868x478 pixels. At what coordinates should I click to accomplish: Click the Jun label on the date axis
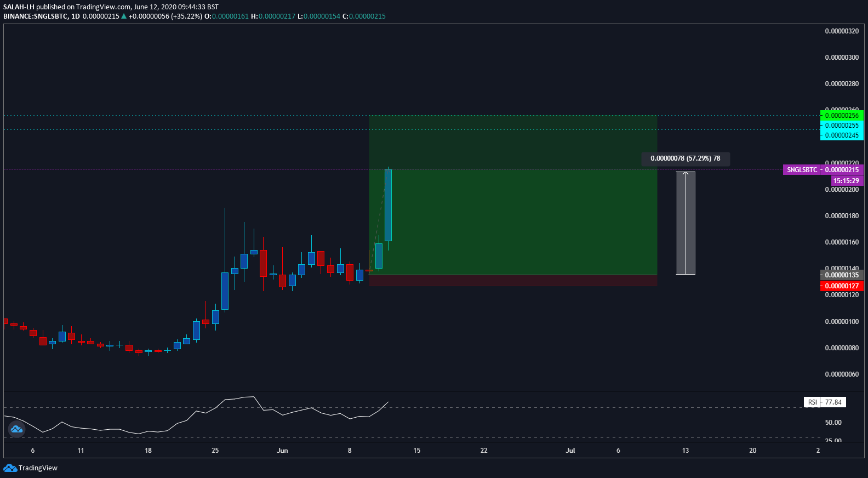(x=282, y=451)
